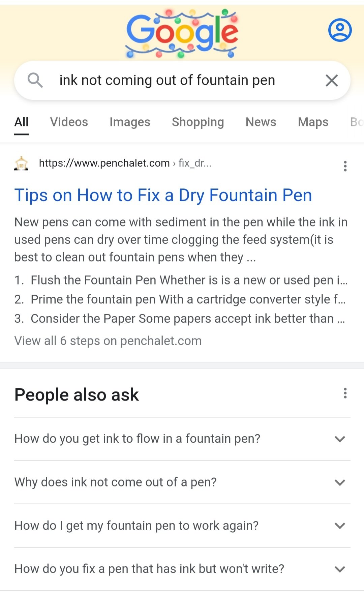This screenshot has width=364, height=592.
Task: Expand 'How do I get my fountain pen' question
Action: (340, 526)
